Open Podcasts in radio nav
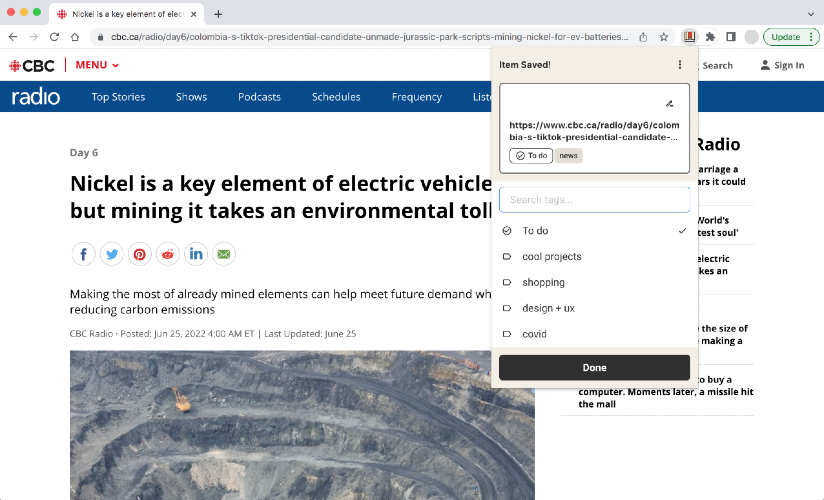 259,97
